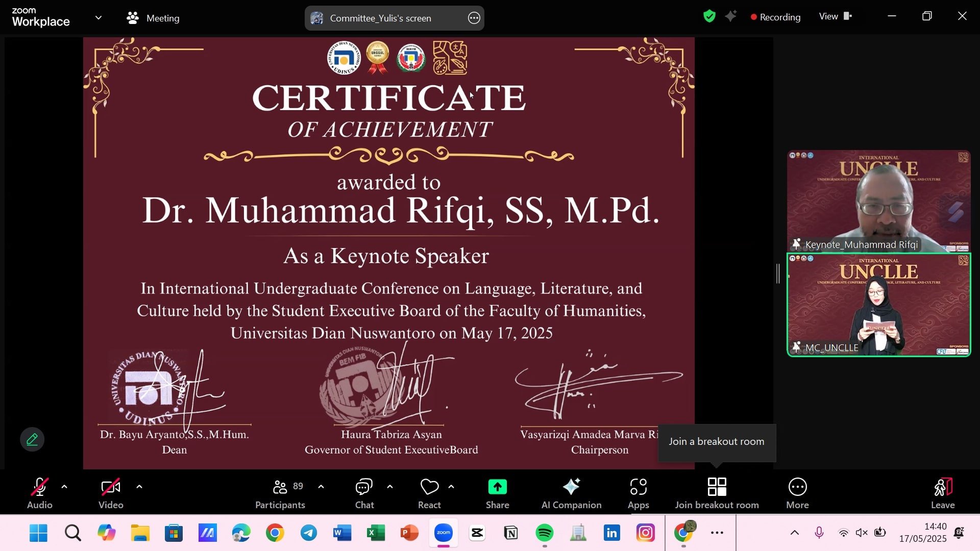The image size is (980, 551).
Task: Expand chat options arrow
Action: 390,487
